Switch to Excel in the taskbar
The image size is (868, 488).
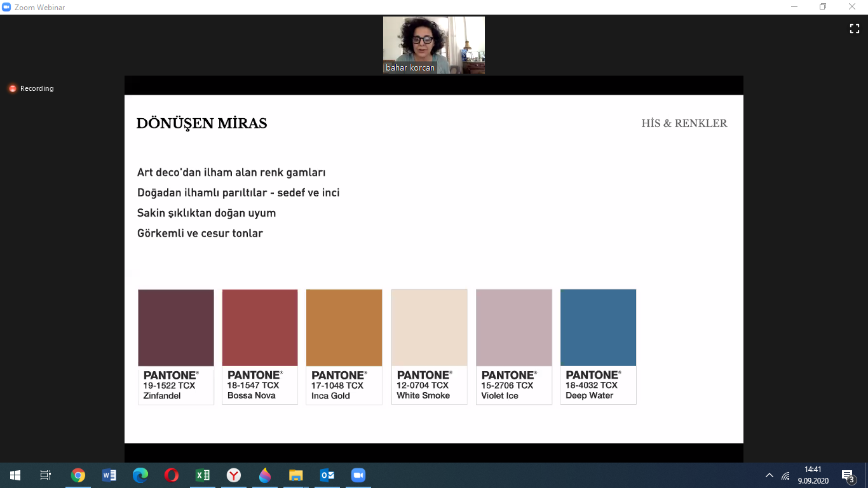[203, 475]
